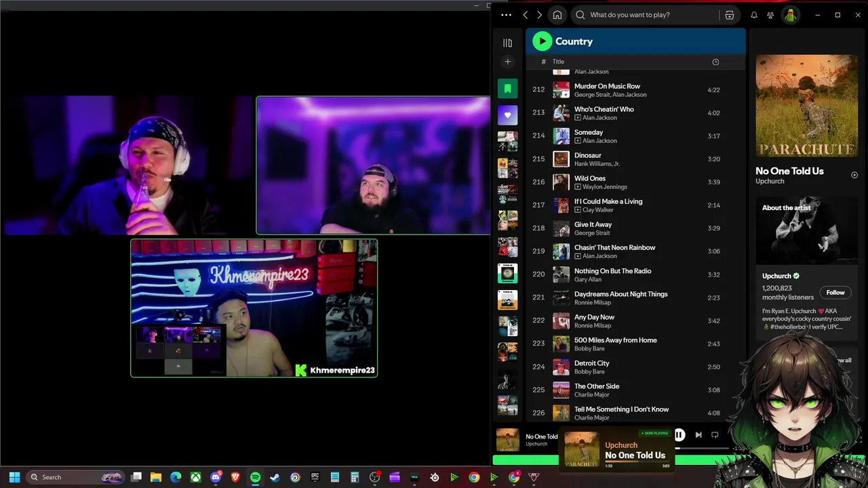Follow the artist Upchurch
This screenshot has width=868, height=488.
pos(835,292)
